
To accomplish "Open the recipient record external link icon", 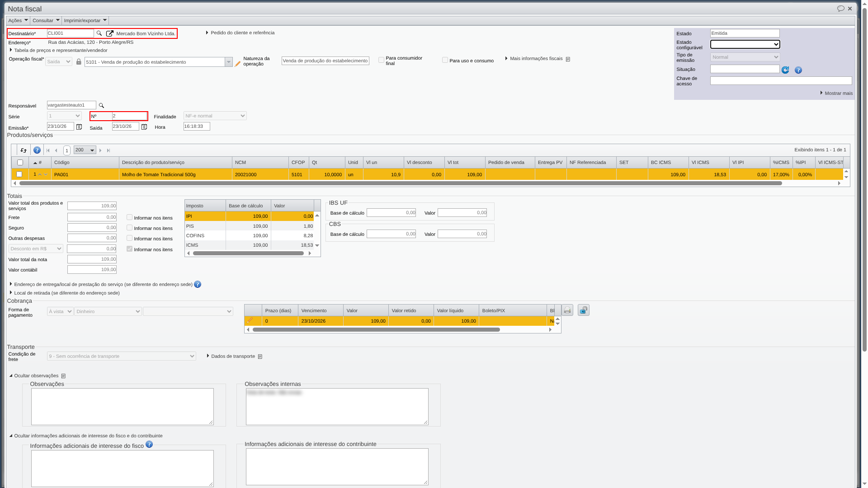I will pyautogui.click(x=109, y=33).
